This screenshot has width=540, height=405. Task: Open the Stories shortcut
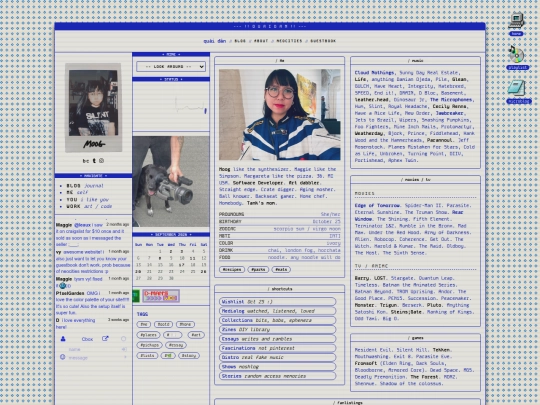pos(278,376)
